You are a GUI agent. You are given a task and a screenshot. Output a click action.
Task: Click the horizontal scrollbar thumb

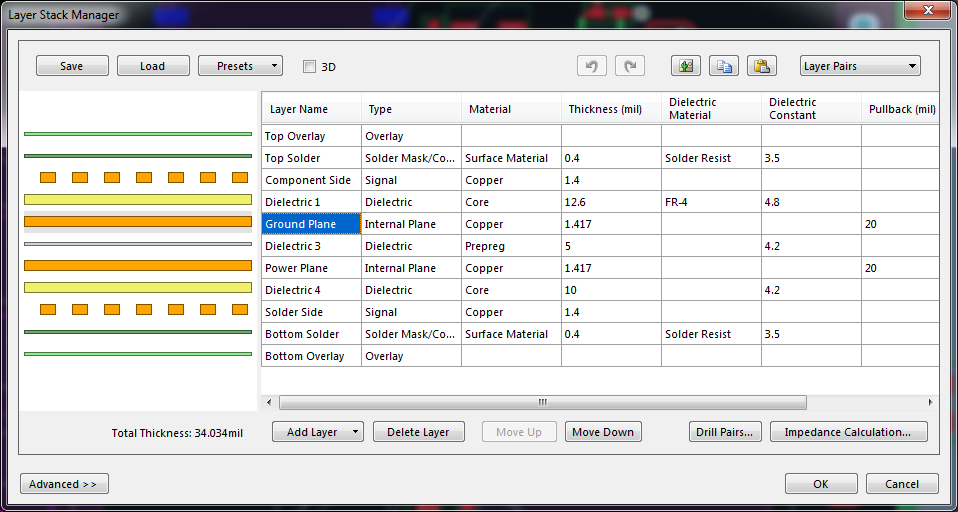click(x=543, y=402)
